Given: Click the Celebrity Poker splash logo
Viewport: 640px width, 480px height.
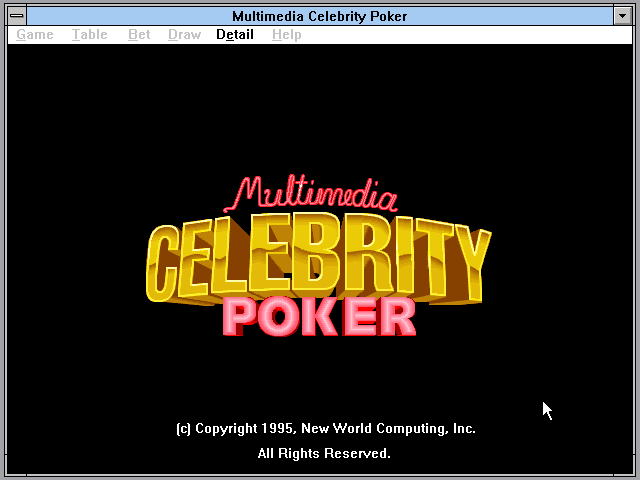Looking at the screenshot, I should [x=319, y=256].
